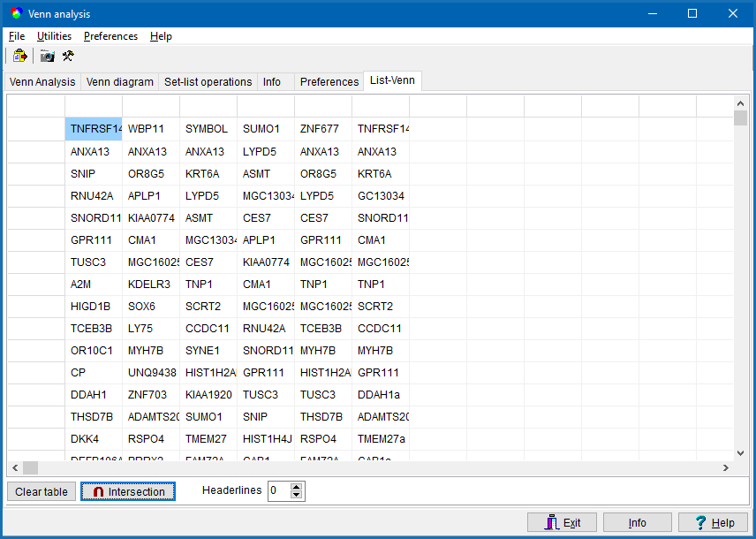Viewport: 756px width, 539px height.
Task: Click the vertical scrollbar up arrow
Action: 741,102
